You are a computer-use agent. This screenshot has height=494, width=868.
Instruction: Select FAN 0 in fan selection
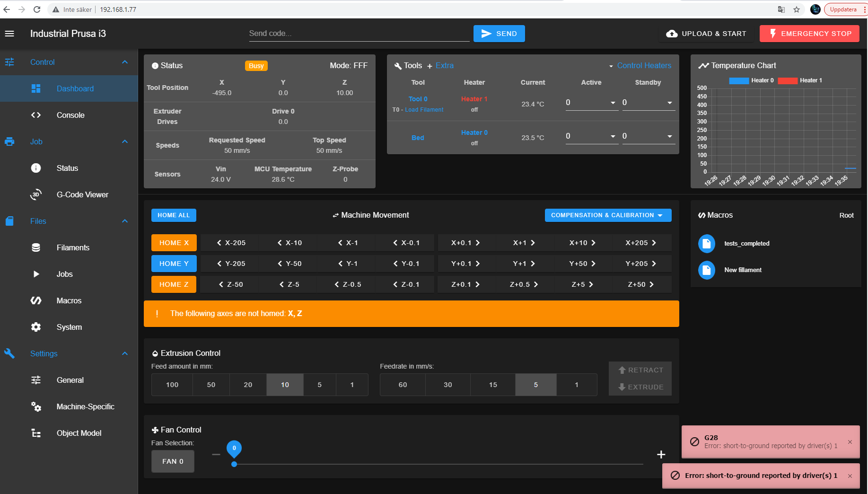173,461
